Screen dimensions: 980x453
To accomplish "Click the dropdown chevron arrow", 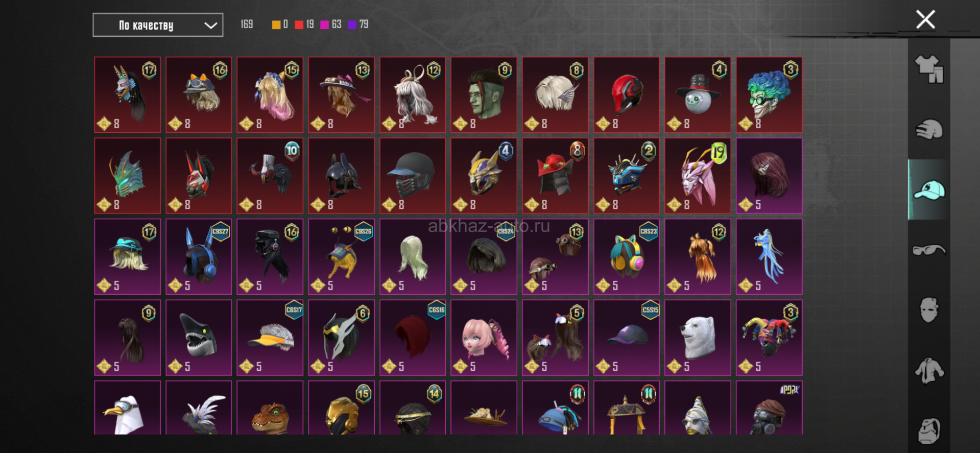I will pyautogui.click(x=210, y=26).
